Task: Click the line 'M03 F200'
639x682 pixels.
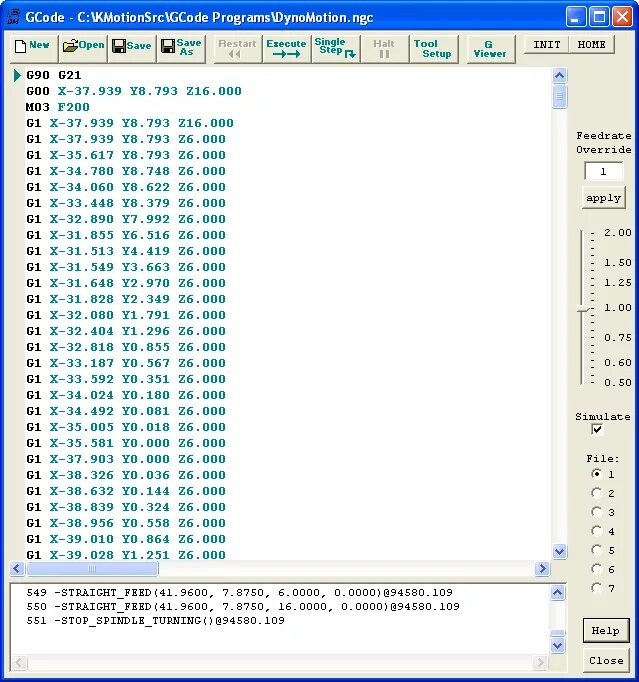Action: click(x=58, y=107)
